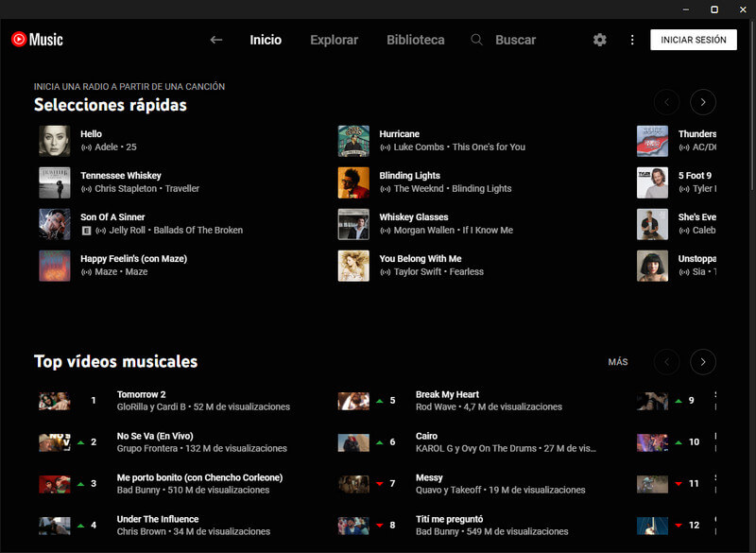The height and width of the screenshot is (553, 756).
Task: Play Hello album thumbnail by Adele
Action: click(55, 141)
